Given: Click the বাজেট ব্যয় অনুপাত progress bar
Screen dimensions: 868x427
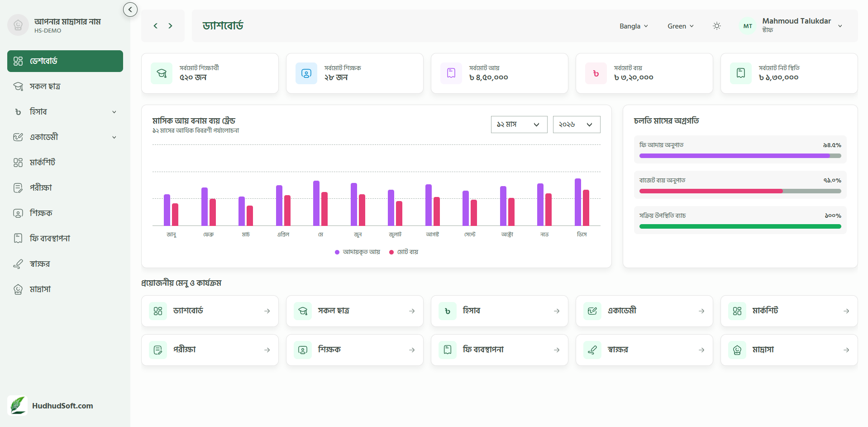Looking at the screenshot, I should (740, 191).
